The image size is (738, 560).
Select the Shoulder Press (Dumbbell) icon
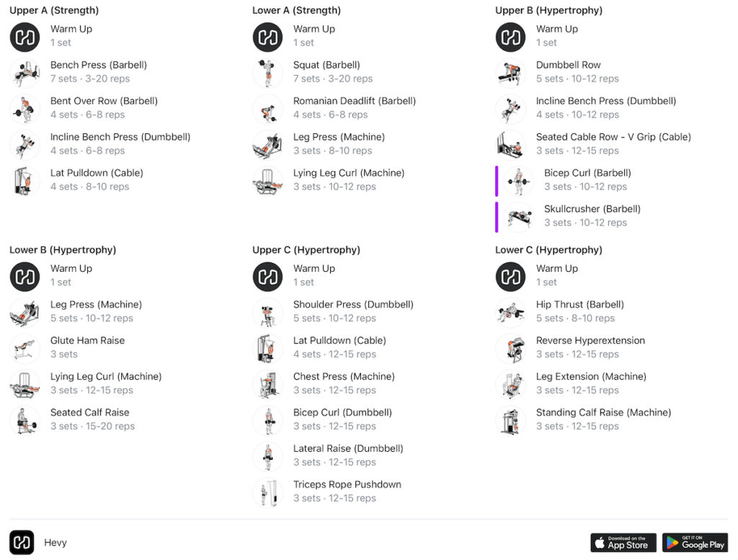tap(267, 312)
